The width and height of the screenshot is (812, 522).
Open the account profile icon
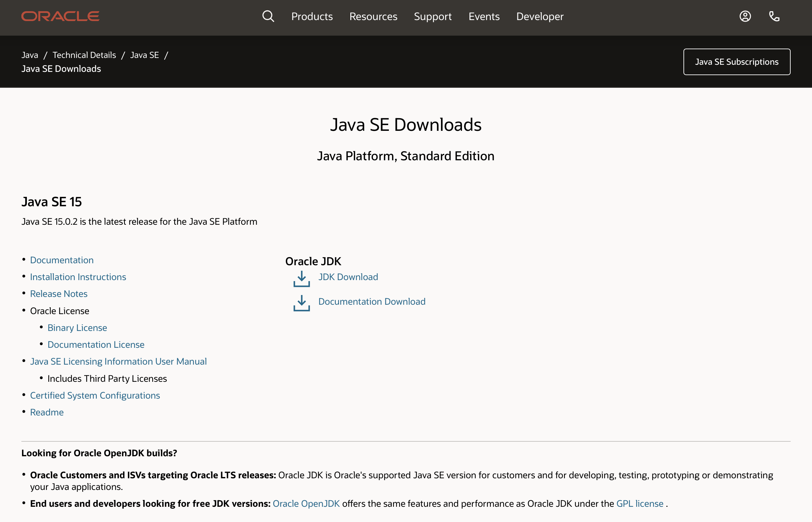745,16
